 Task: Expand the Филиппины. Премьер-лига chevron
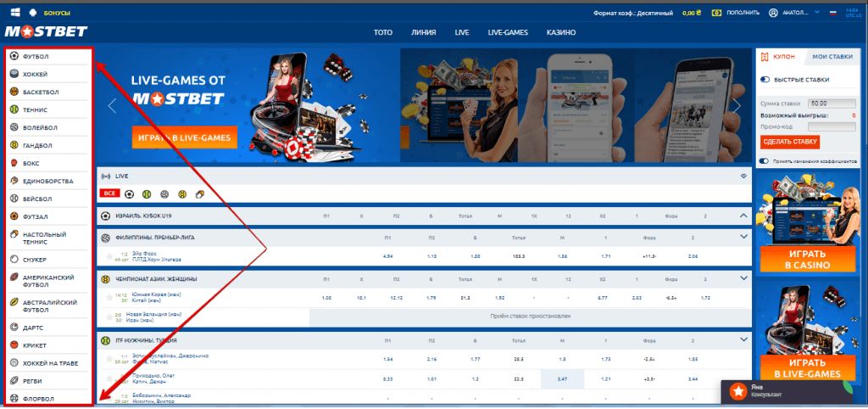(x=743, y=237)
